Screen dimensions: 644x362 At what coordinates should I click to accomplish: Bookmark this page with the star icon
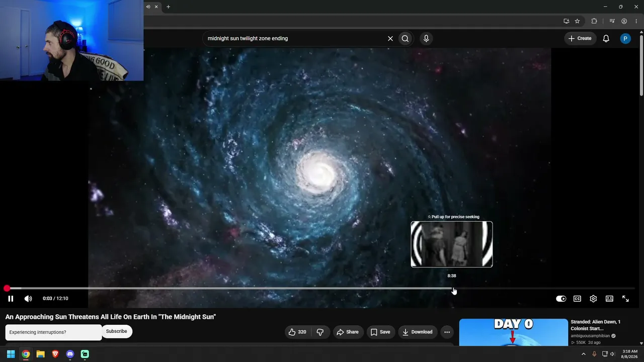(577, 21)
